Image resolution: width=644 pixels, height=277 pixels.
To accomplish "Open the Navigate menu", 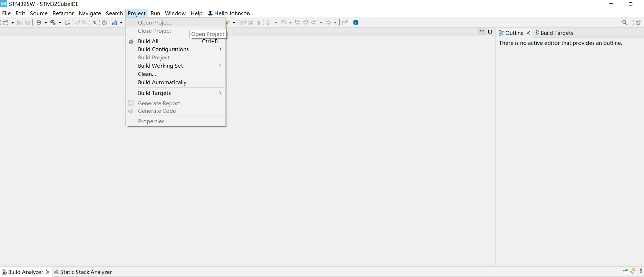I will tap(90, 13).
